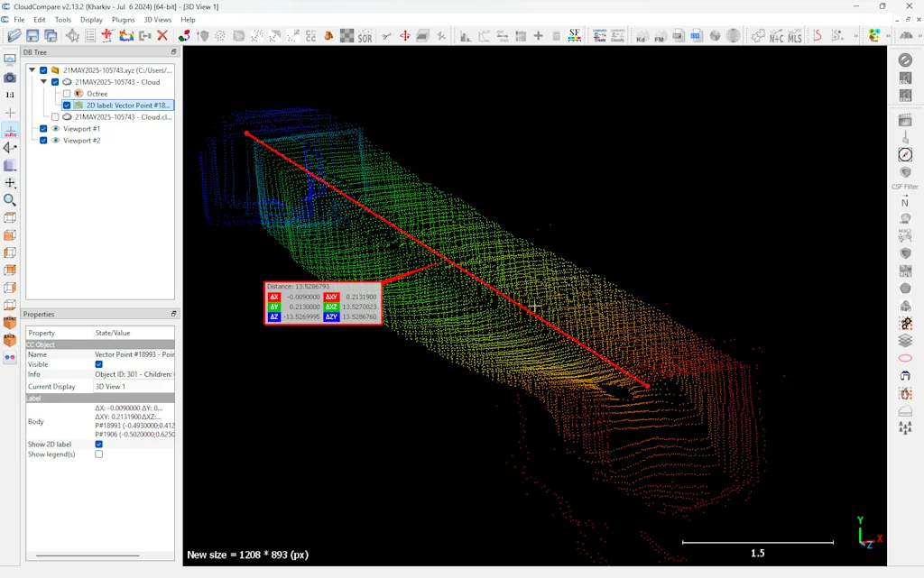This screenshot has height=578, width=924.
Task: Collapse the 21MAY2025-105743.xyz root tree node
Action: coord(32,70)
